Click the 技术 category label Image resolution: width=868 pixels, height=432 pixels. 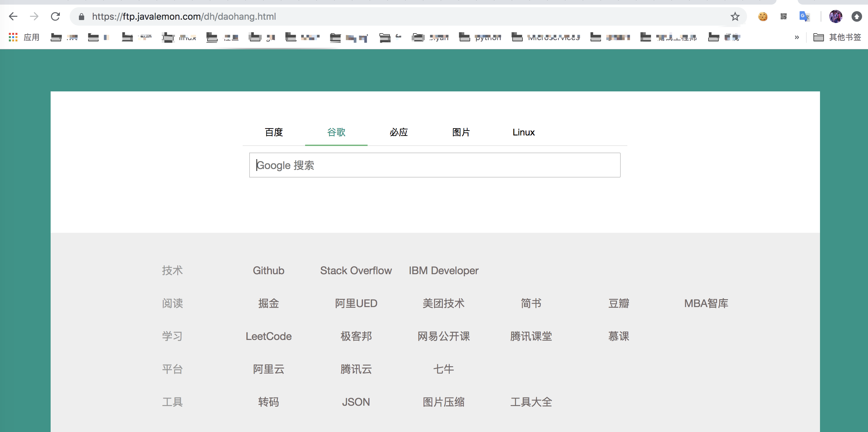point(172,270)
